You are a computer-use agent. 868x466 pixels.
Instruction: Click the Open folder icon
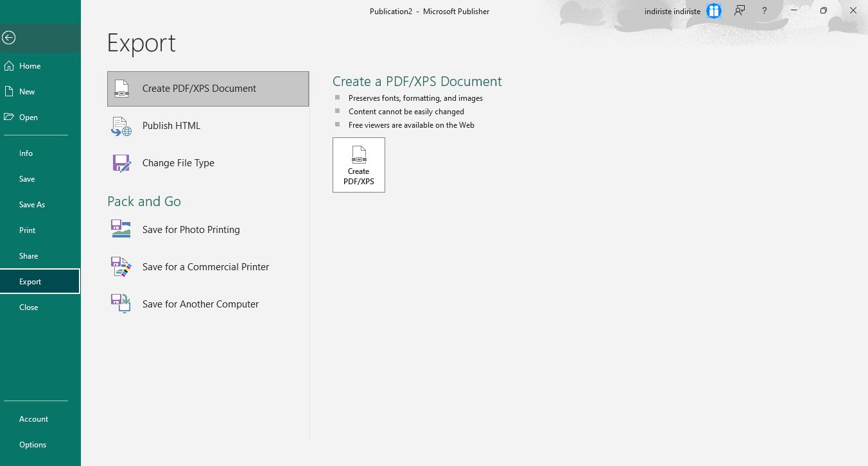coord(9,117)
